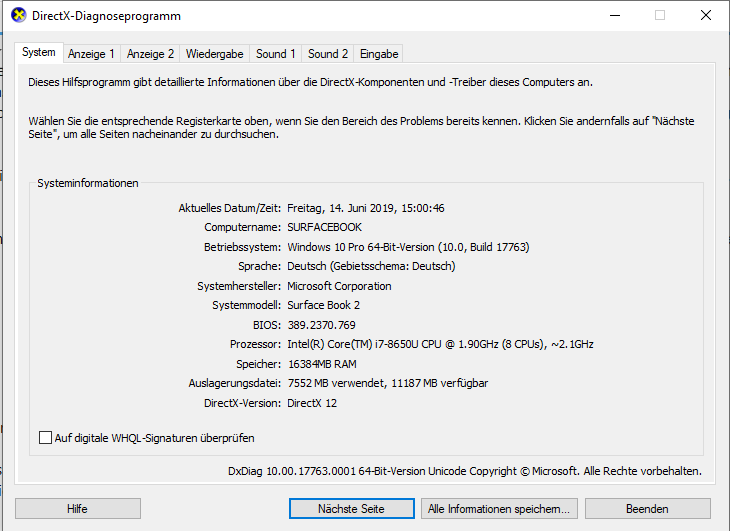Click the 'Deutsch (Gebietsschema: Deutsch)' value

[371, 266]
